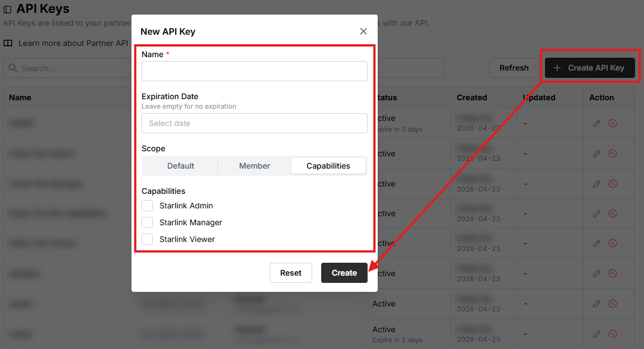Toggle the sidebar icon beside the API Keys title
The height and width of the screenshot is (349, 644).
tap(7, 9)
